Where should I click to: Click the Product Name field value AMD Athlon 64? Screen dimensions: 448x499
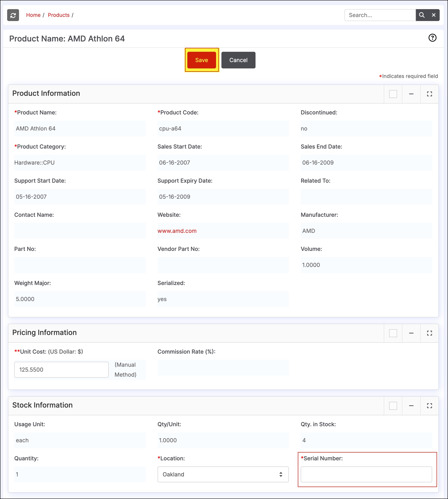pyautogui.click(x=36, y=128)
